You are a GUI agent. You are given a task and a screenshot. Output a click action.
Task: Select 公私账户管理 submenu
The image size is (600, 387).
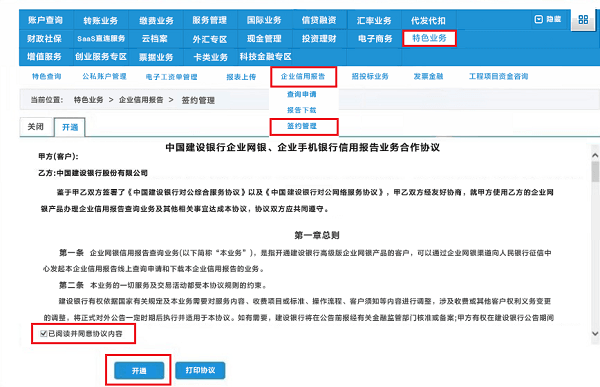104,77
